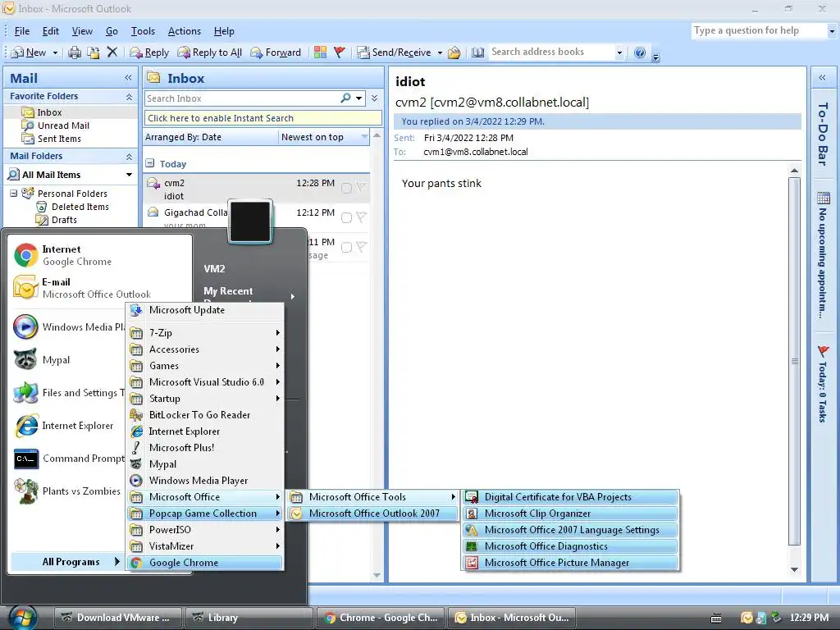Sort messages by Newest on top header

(x=323, y=137)
